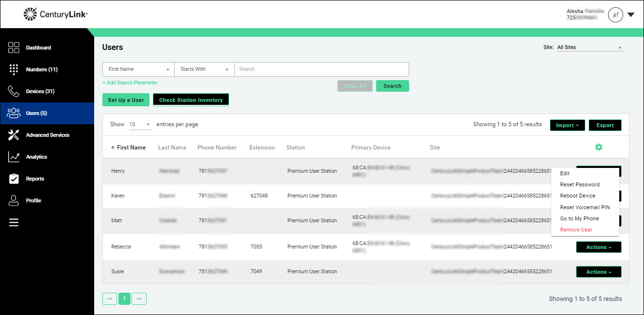Click the Check Station Inventory button
This screenshot has height=315, width=644.
[x=191, y=100]
